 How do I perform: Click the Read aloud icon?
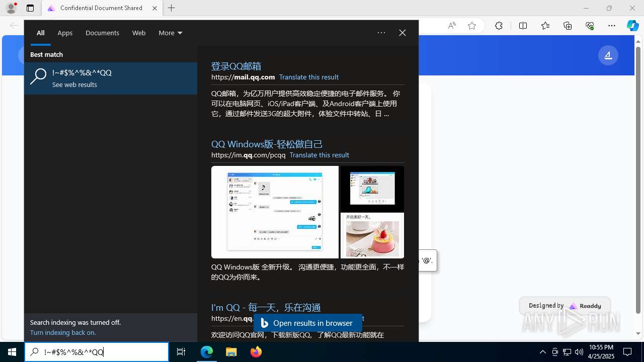coord(452,26)
